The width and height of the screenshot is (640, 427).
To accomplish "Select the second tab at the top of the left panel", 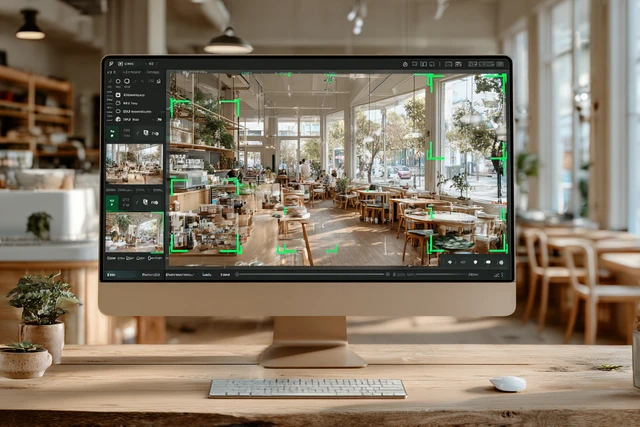I will [132, 73].
